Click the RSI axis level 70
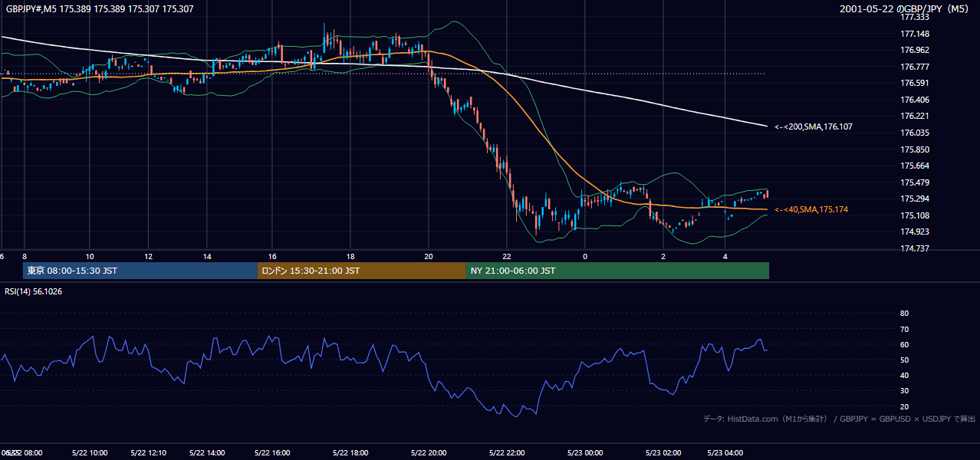The height and width of the screenshot is (460, 980). [904, 329]
